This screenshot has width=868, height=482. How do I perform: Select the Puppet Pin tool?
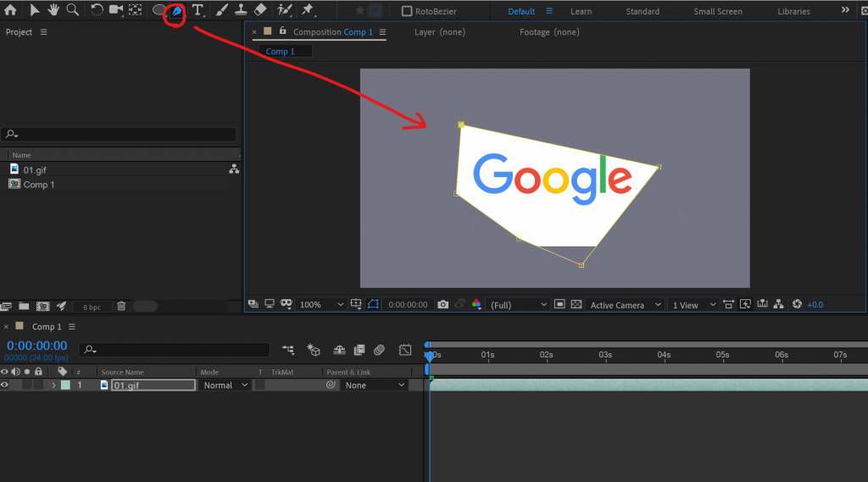(x=307, y=11)
